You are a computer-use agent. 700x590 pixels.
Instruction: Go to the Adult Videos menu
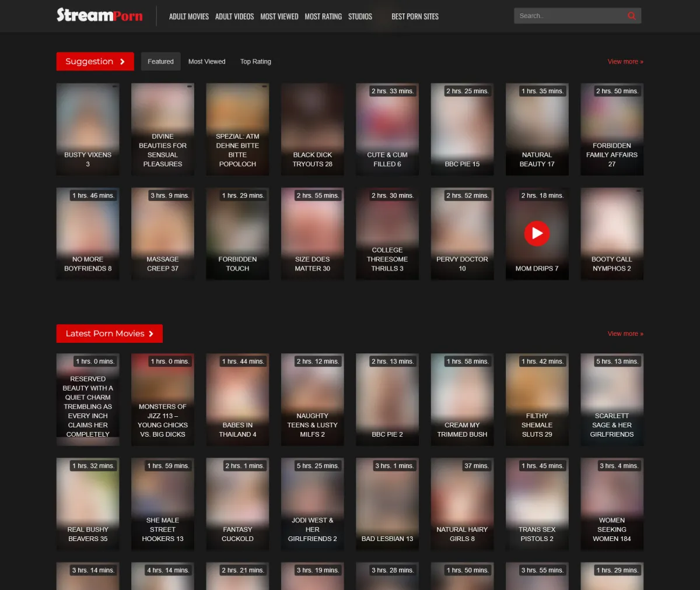235,16
